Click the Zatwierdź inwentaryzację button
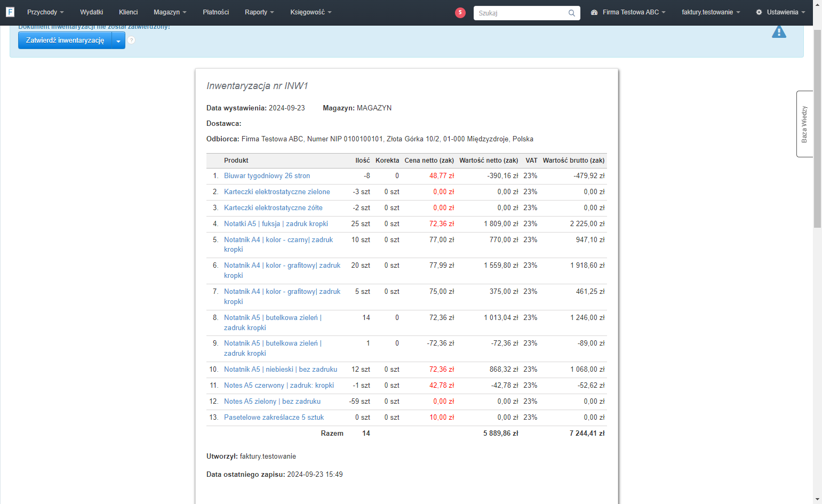The image size is (822, 504). [x=65, y=41]
